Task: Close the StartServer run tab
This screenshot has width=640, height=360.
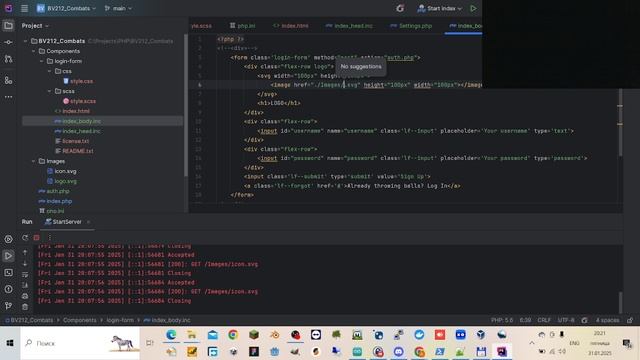Action: click(x=89, y=222)
